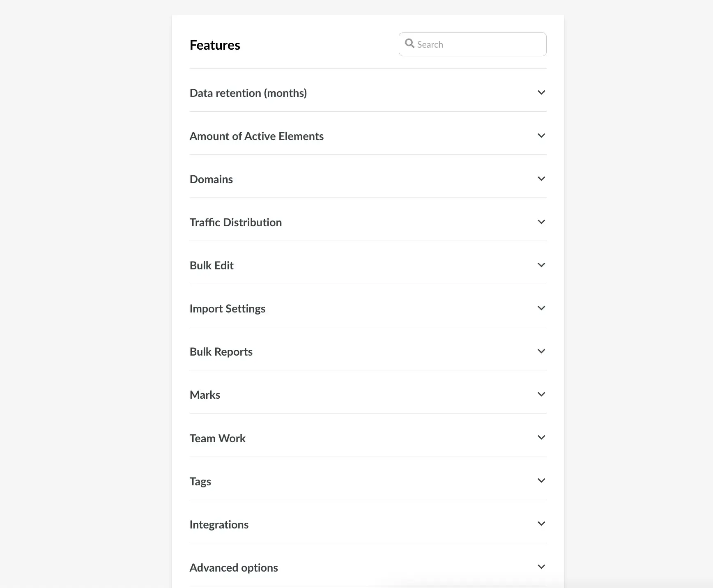713x588 pixels.
Task: Expand Bulk Reports chevron arrow
Action: 541,351
